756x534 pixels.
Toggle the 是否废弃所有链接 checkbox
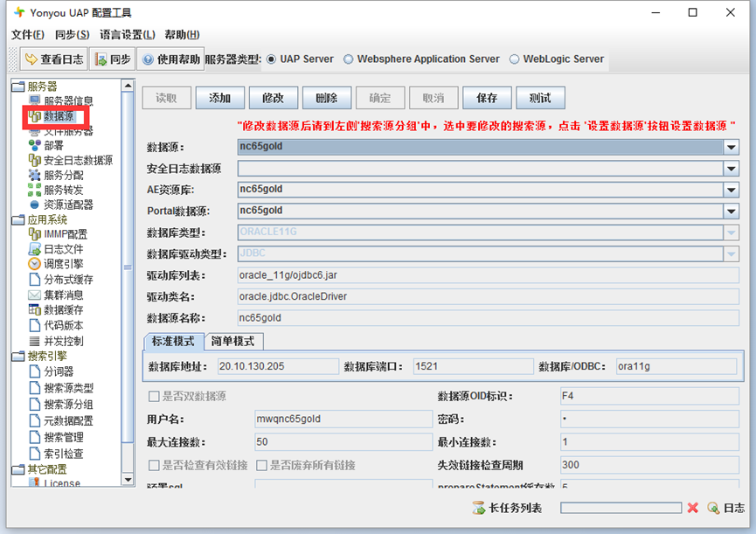pos(262,465)
